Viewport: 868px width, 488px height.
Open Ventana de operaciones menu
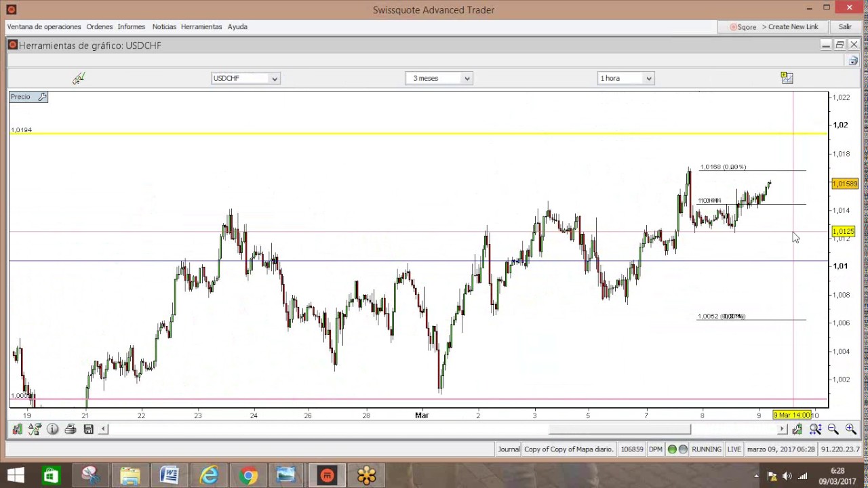pyautogui.click(x=44, y=26)
